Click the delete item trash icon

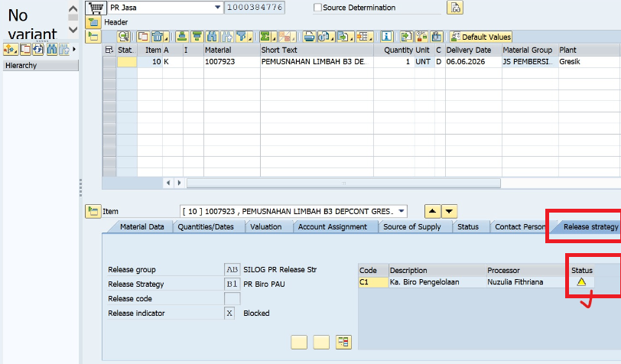tap(159, 37)
